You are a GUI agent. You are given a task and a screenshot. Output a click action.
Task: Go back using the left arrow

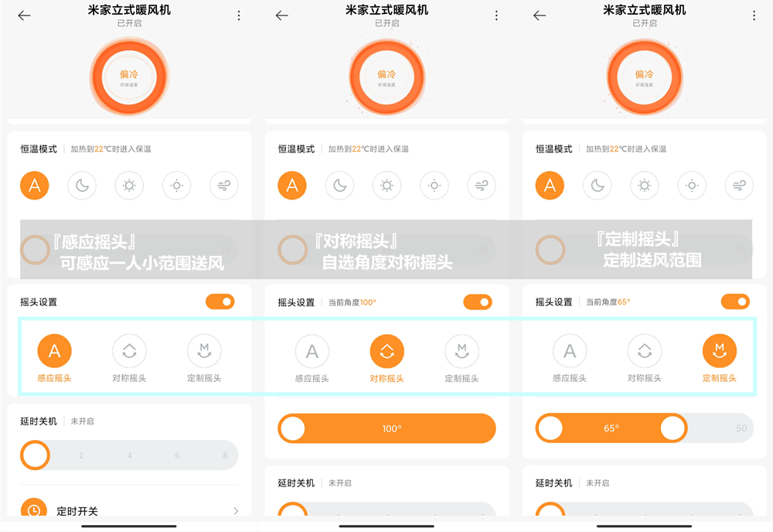coord(24,15)
